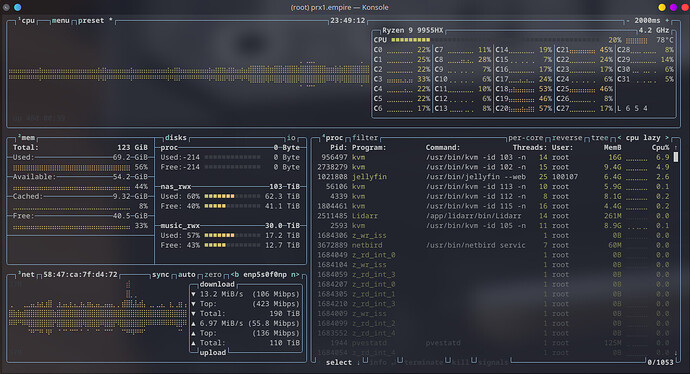Switch to next network interface with n>

coord(295,275)
